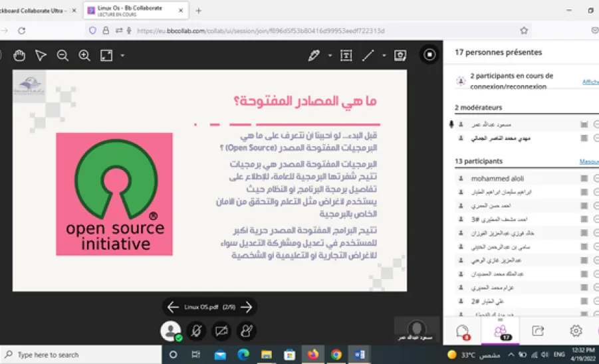Switch to Firefox on the taskbar

[x=313, y=355]
